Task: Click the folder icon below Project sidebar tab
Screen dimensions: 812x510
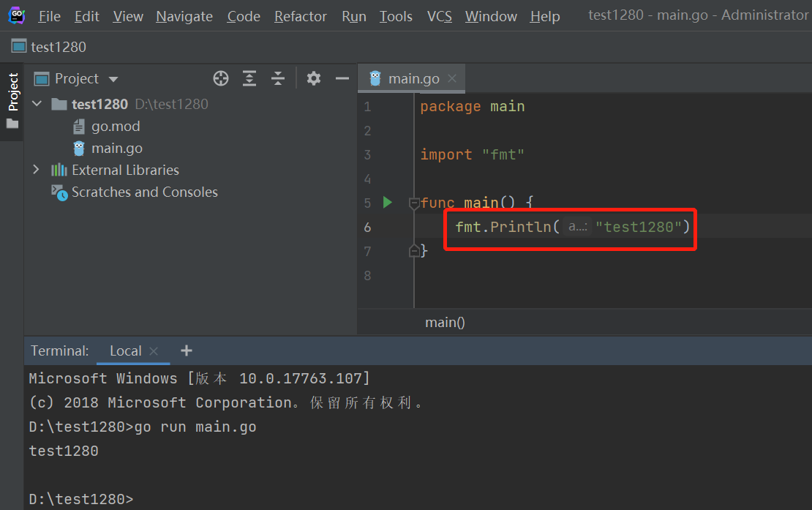Action: pos(12,123)
